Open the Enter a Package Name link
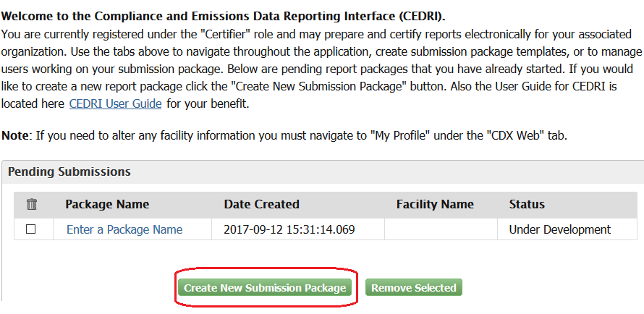The width and height of the screenshot is (644, 314). 124,229
